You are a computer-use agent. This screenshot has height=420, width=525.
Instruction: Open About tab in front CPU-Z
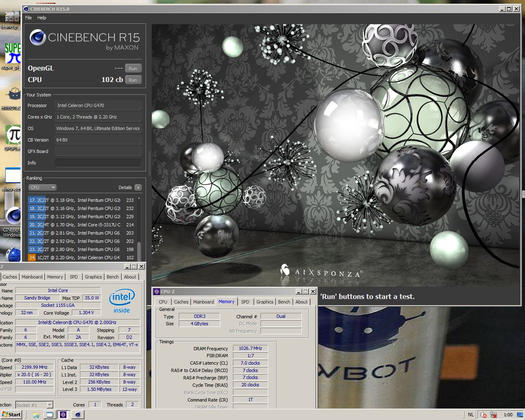301,302
